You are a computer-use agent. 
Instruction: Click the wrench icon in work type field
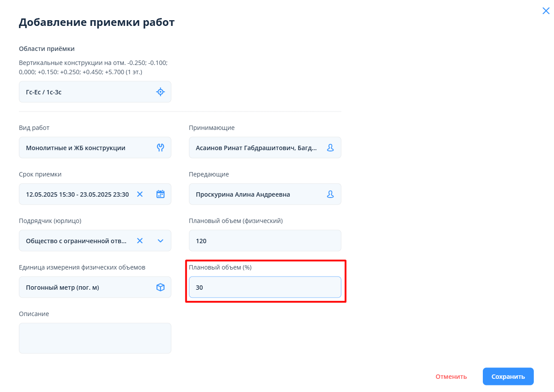point(160,147)
